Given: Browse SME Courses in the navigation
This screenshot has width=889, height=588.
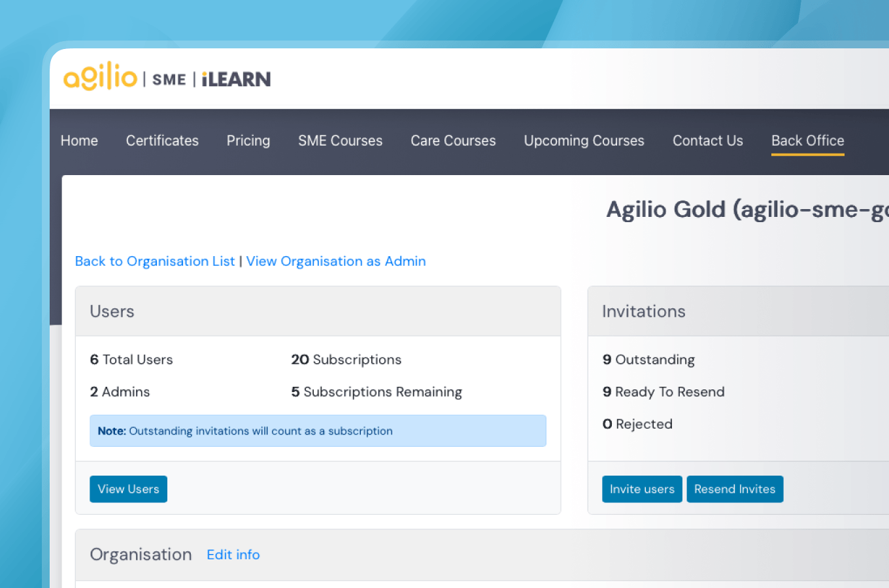Looking at the screenshot, I should (x=341, y=140).
